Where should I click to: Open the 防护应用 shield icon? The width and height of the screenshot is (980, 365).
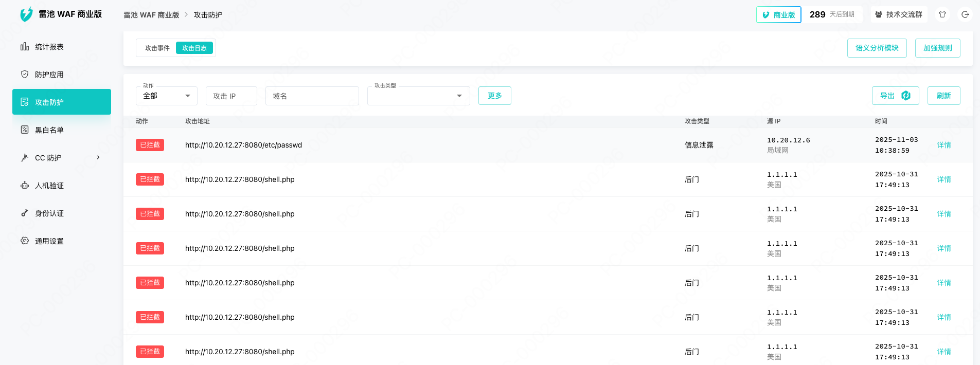click(x=25, y=74)
